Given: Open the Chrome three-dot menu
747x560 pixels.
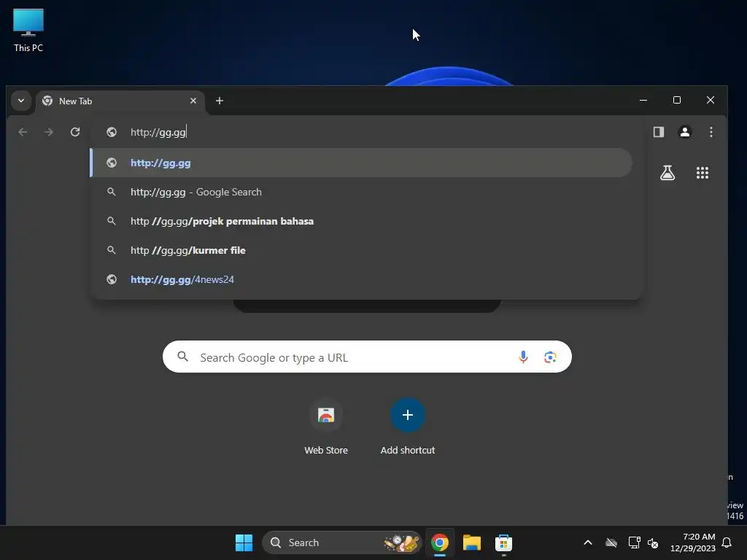Looking at the screenshot, I should pos(711,132).
